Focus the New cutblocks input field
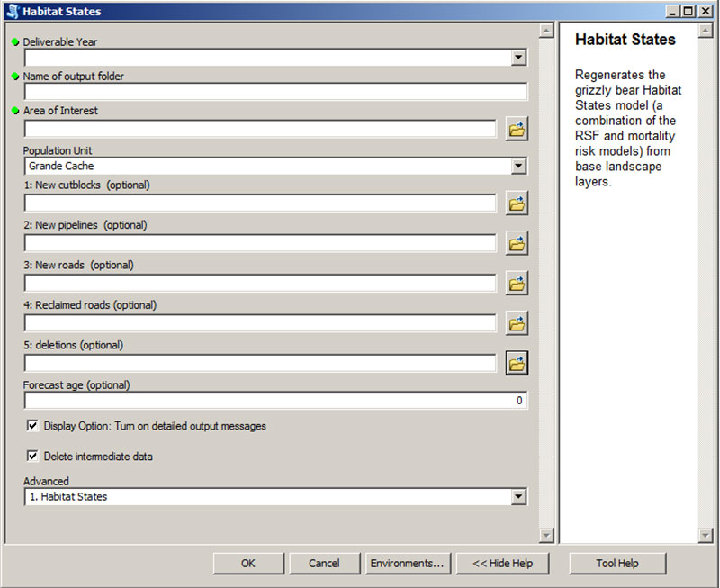The height and width of the screenshot is (588, 720). (x=260, y=203)
